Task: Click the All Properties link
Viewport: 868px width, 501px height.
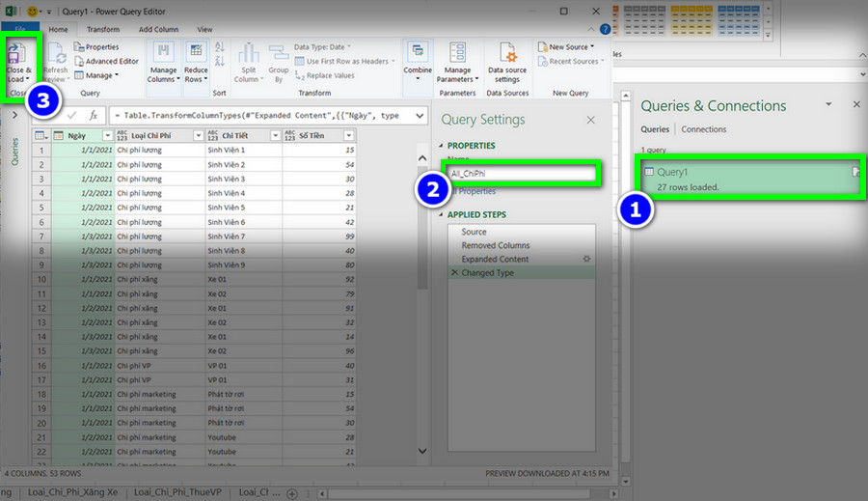Action: pyautogui.click(x=474, y=191)
